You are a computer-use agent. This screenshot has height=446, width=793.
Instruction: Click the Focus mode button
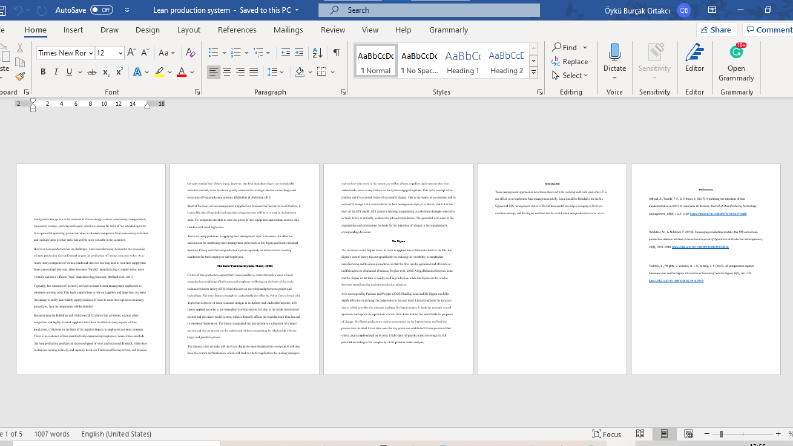click(x=606, y=434)
